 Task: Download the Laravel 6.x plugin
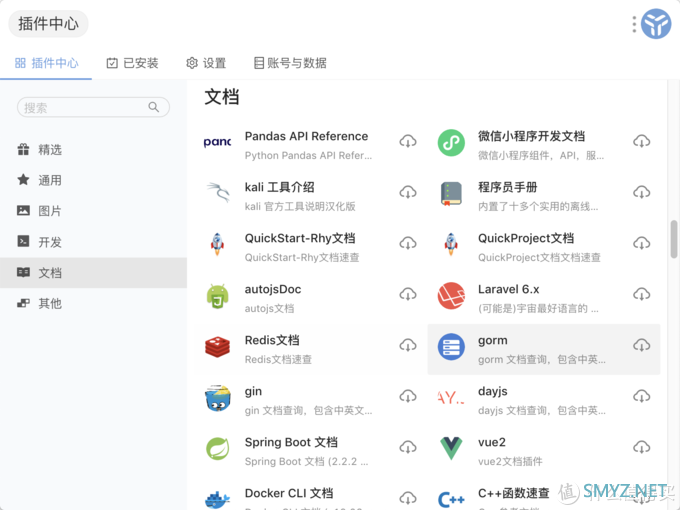[641, 294]
